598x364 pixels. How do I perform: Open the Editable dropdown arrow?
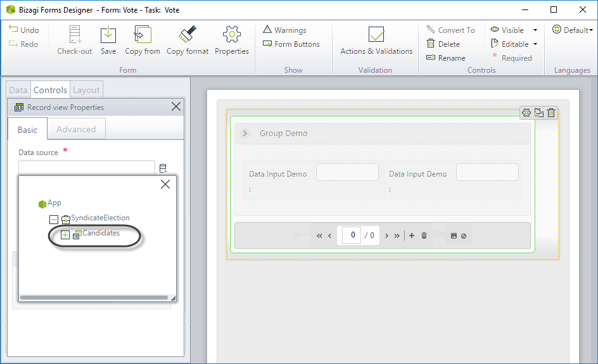tap(535, 44)
